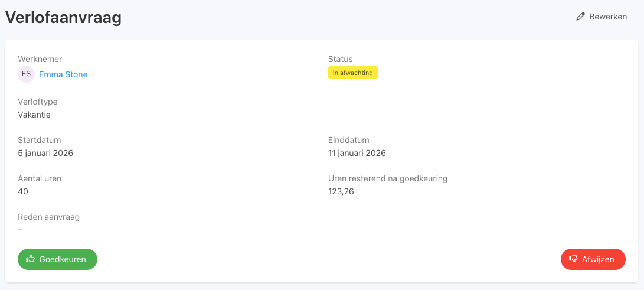
Task: Select the Verlofaanvraag page heading
Action: 63,18
